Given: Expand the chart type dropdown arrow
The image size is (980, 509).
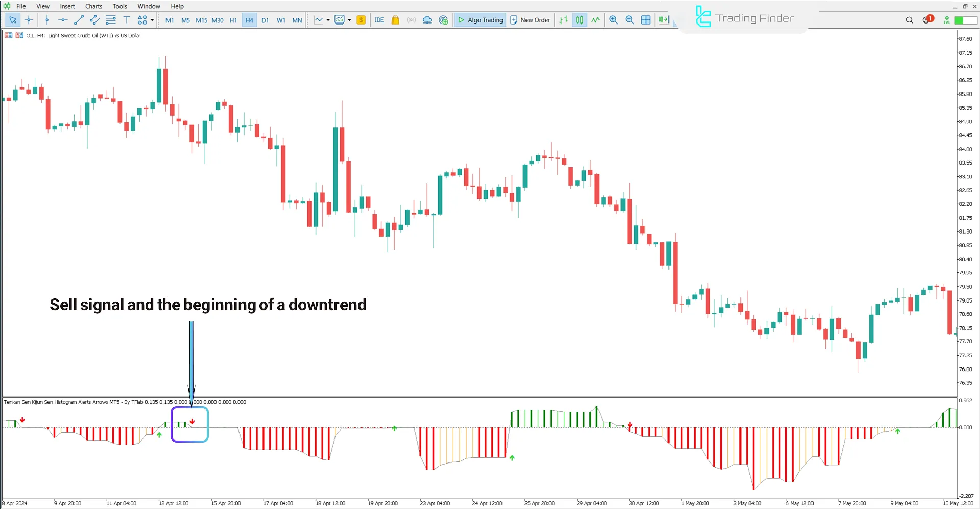Looking at the screenshot, I should 328,20.
